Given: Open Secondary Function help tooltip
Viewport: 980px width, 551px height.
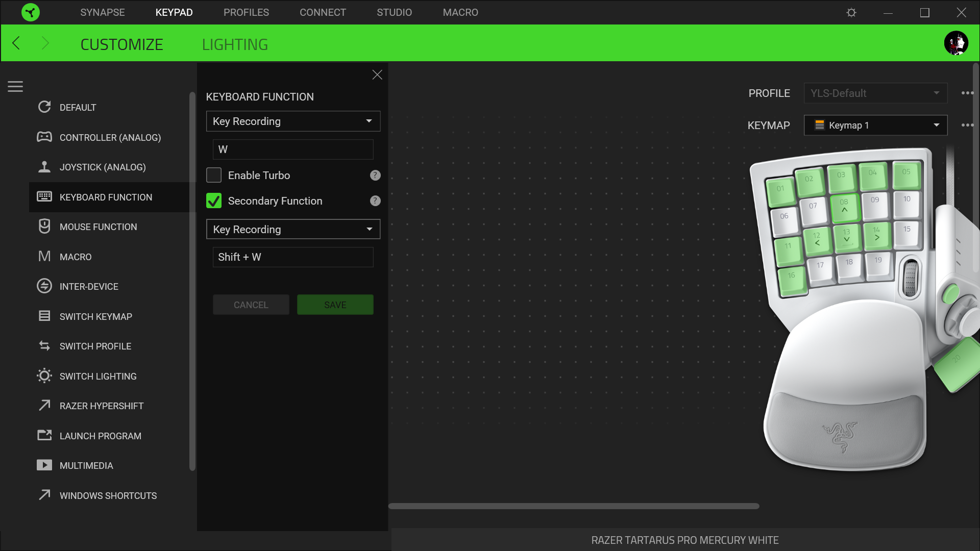Looking at the screenshot, I should [x=375, y=201].
